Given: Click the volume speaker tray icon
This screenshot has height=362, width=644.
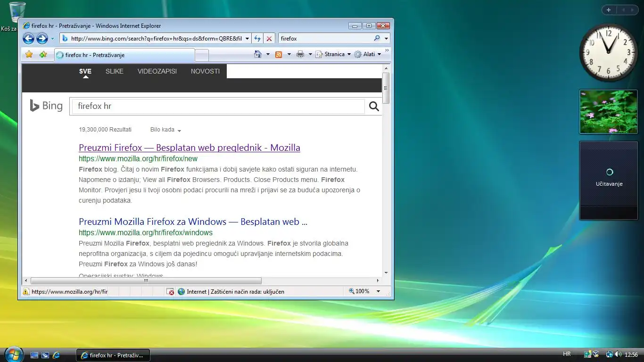Looking at the screenshot, I should [618, 354].
